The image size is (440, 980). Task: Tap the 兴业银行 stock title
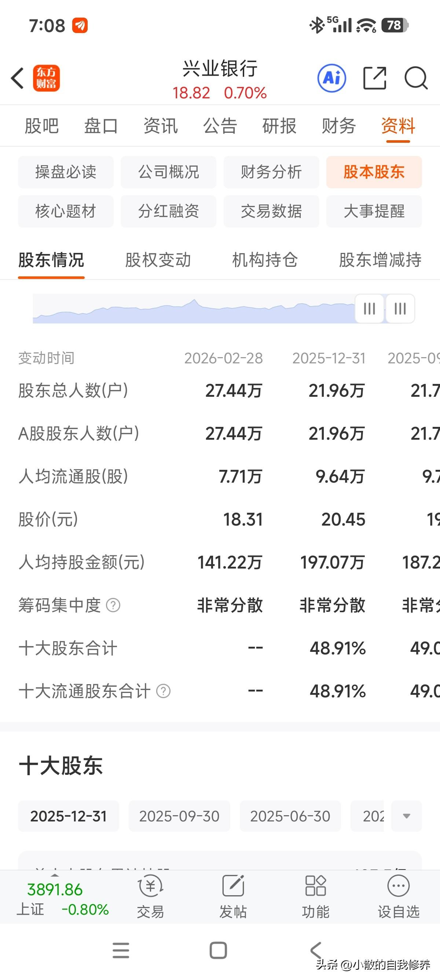(220, 69)
